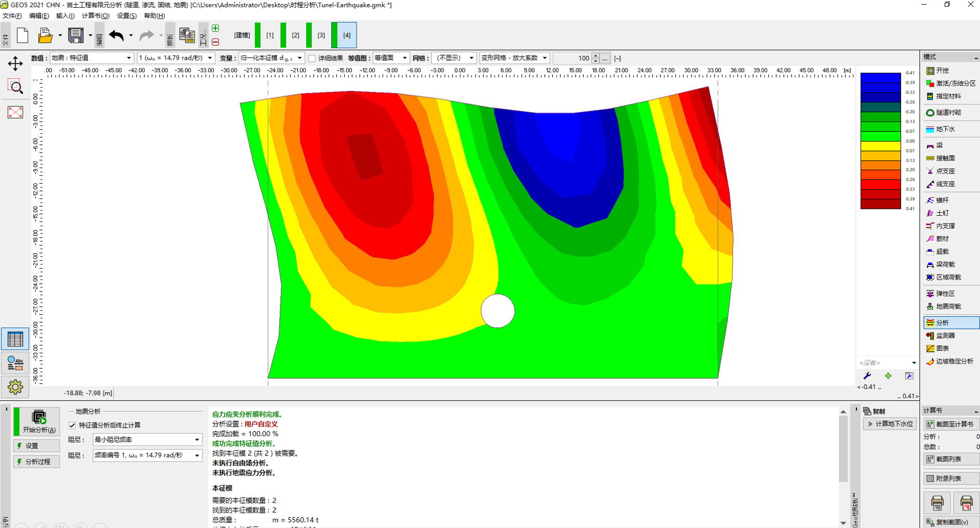
Task: Open the 帮助(H) menu
Action: tap(154, 16)
